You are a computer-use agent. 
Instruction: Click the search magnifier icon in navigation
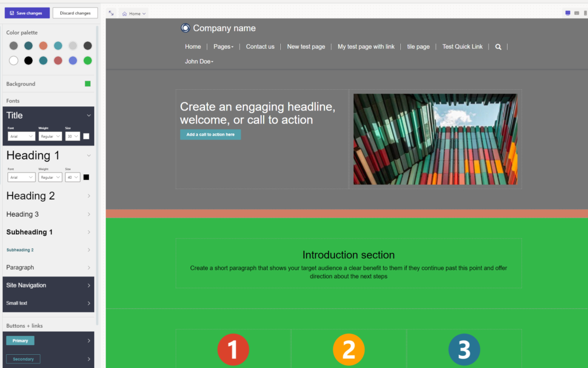[498, 47]
